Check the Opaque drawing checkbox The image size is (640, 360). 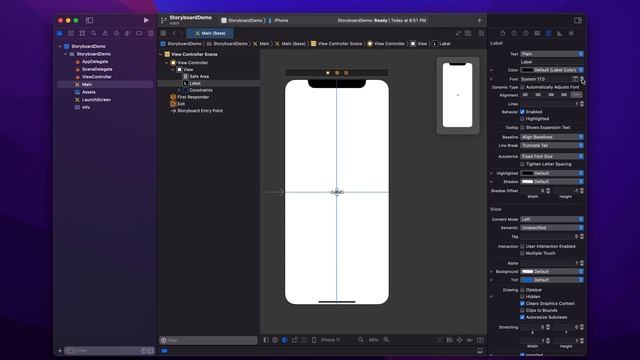coord(522,290)
